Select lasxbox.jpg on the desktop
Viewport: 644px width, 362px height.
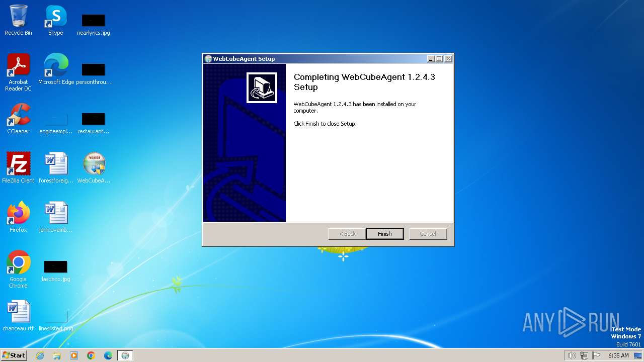[56, 270]
